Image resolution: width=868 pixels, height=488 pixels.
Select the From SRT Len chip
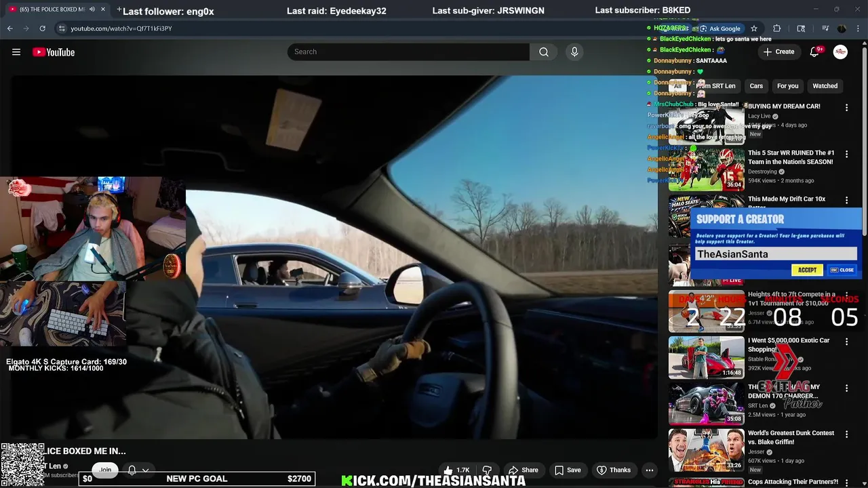715,86
